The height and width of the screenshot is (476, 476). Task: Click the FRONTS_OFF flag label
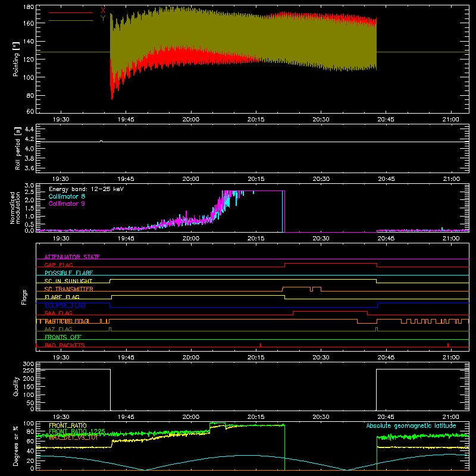point(63,337)
